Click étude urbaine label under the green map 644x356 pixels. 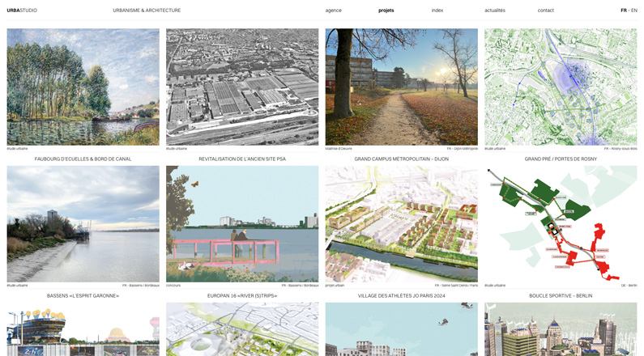[495, 149]
